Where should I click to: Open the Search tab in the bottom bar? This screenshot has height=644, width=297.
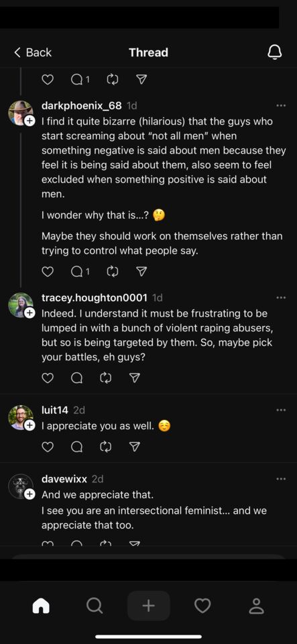95,606
